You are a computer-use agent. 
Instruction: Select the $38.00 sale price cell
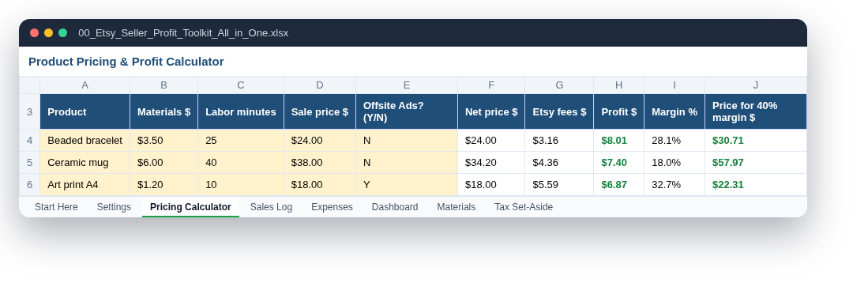click(320, 163)
